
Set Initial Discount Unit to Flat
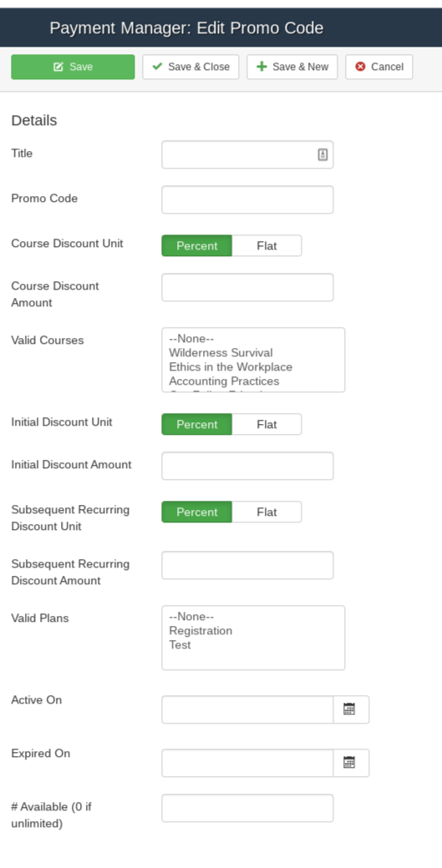click(x=267, y=424)
